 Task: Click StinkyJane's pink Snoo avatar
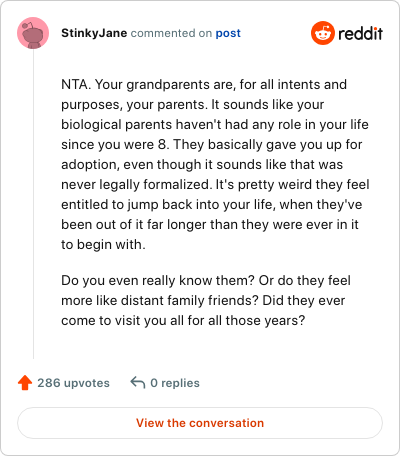[x=33, y=33]
